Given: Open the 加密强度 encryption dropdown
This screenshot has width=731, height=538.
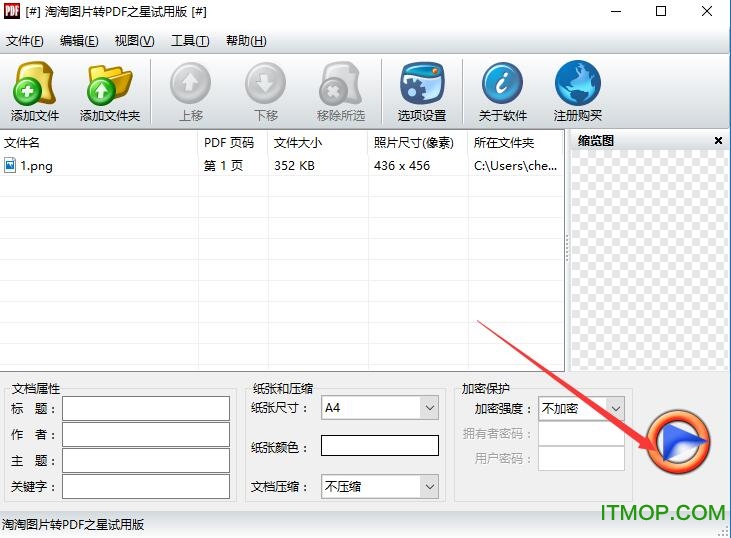Looking at the screenshot, I should pyautogui.click(x=615, y=408).
